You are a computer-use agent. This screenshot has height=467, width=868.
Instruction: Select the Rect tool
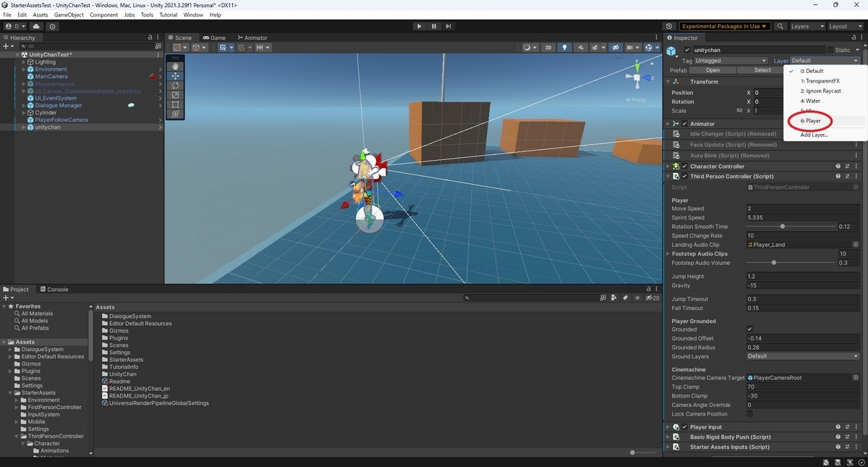pyautogui.click(x=175, y=104)
